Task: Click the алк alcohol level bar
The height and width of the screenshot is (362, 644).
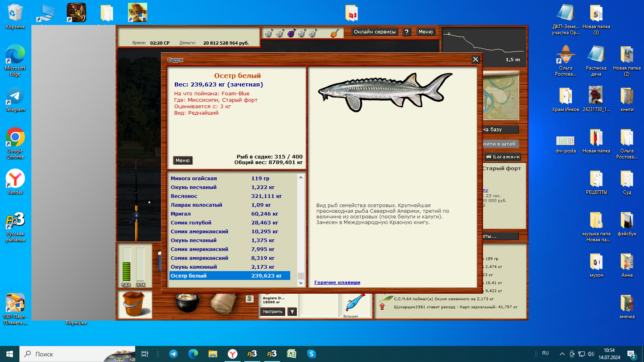Action: 140,265
